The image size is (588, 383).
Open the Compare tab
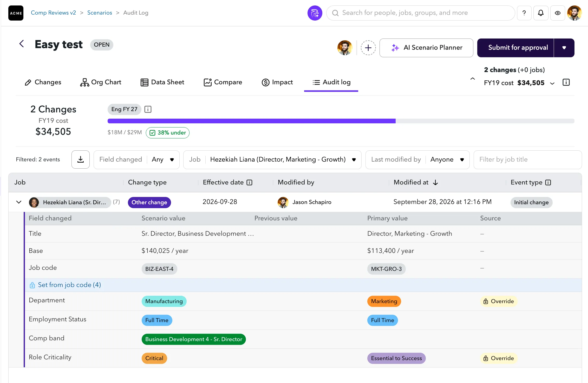(223, 82)
